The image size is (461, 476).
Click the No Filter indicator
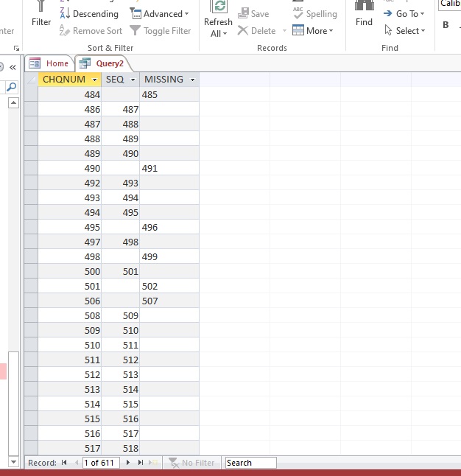pyautogui.click(x=191, y=463)
